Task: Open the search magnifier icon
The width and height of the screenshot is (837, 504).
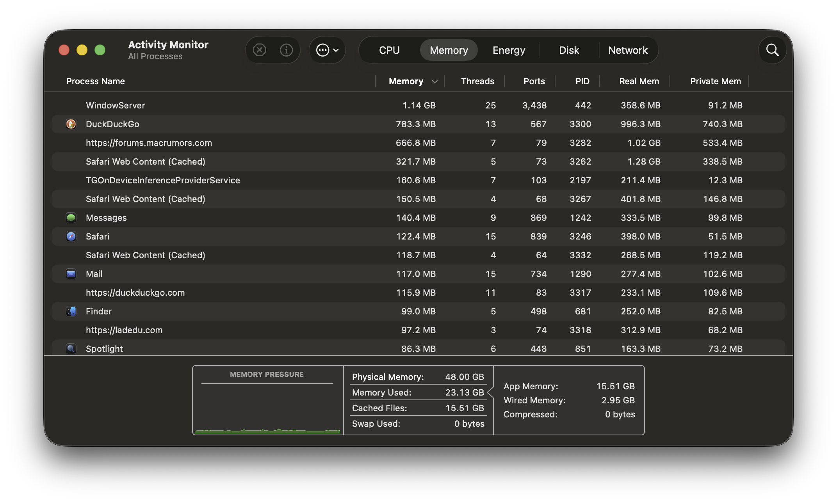Action: pos(772,50)
